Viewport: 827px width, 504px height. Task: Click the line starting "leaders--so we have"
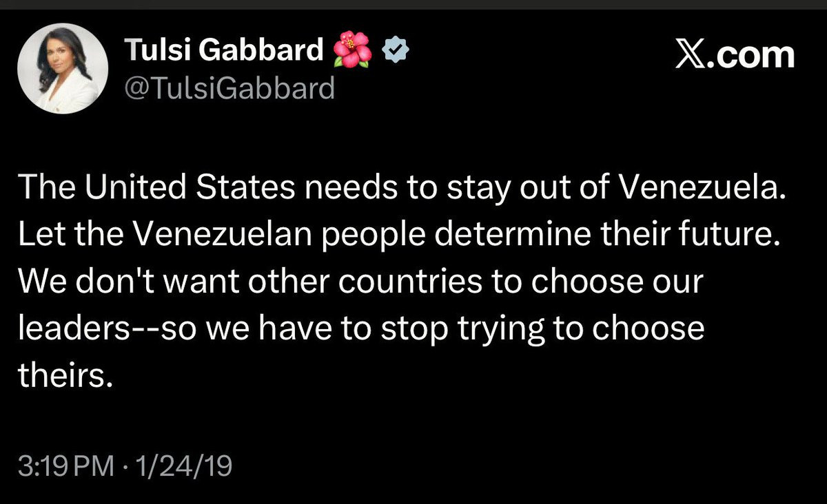(x=362, y=329)
